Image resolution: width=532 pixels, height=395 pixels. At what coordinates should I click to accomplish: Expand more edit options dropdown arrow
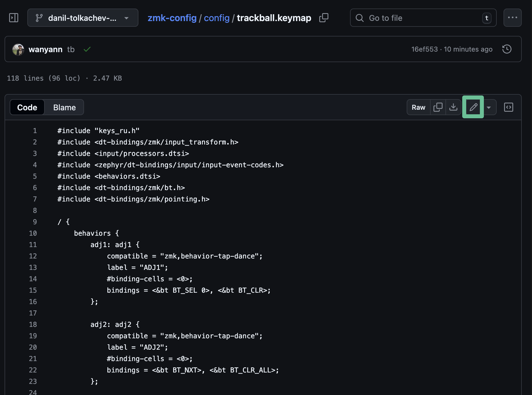point(489,107)
